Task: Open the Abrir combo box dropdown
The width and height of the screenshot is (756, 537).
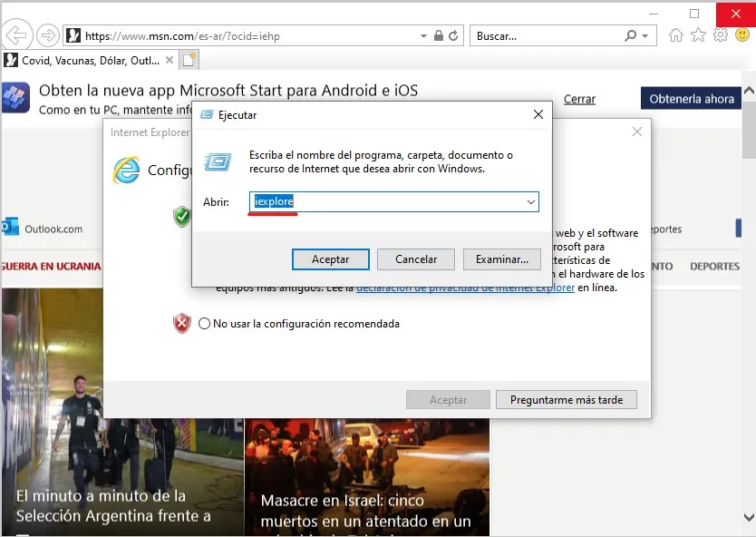Action: (x=531, y=201)
